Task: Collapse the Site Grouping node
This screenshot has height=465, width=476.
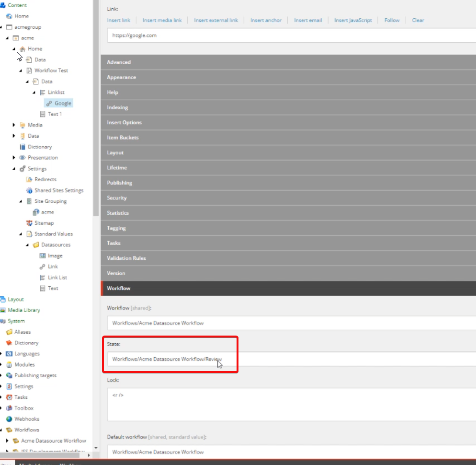Action: point(21,201)
